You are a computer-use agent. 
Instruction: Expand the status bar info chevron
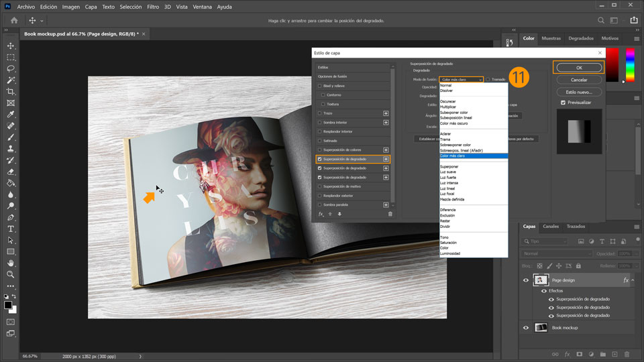[x=140, y=356]
